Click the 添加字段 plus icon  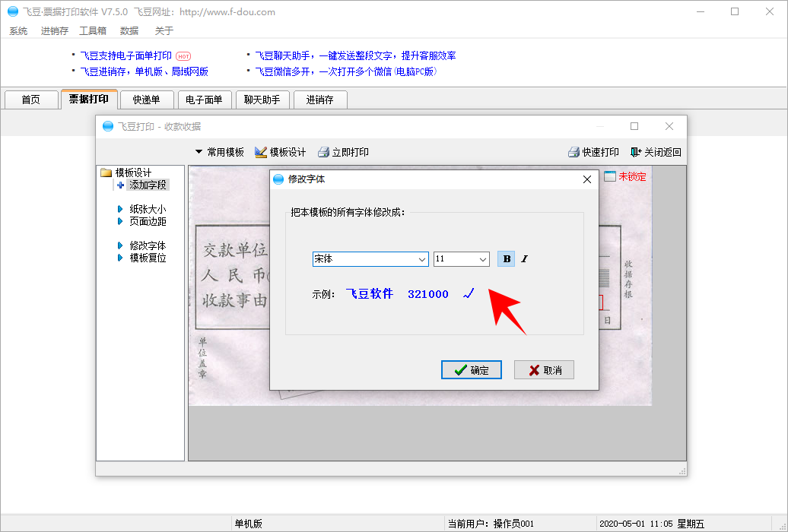(121, 185)
